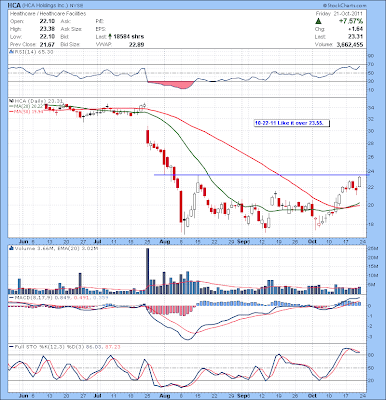Click the MACD(8,17,9) indicator label

coord(58,297)
